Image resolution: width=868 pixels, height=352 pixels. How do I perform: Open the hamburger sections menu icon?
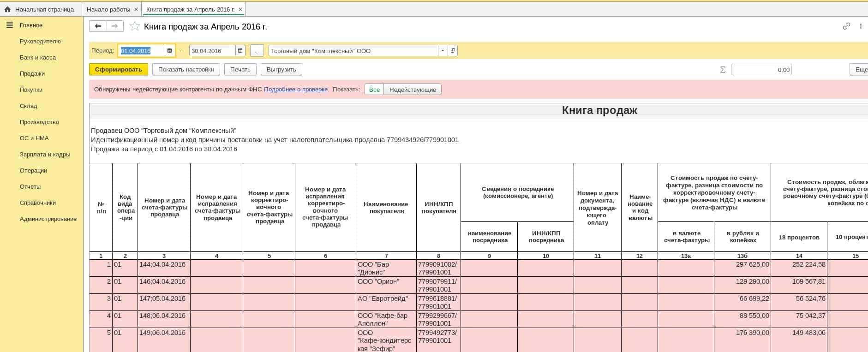pyautogui.click(x=10, y=25)
